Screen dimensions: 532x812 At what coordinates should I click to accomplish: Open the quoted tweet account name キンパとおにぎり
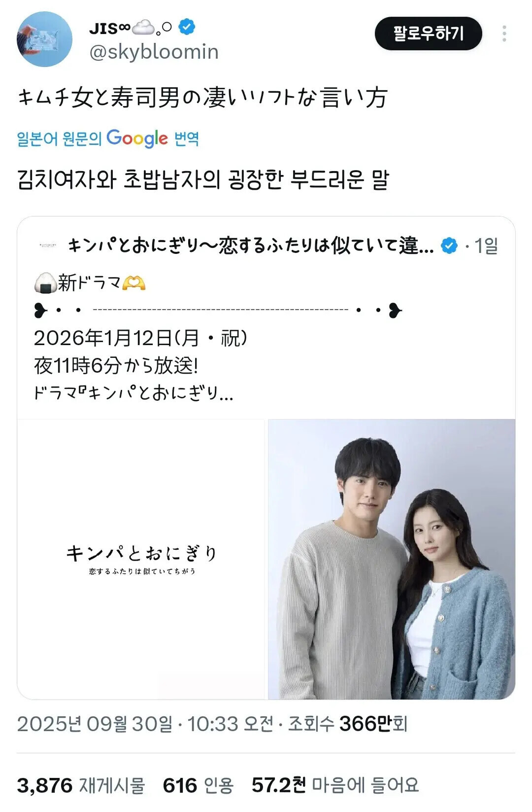pyautogui.click(x=250, y=245)
